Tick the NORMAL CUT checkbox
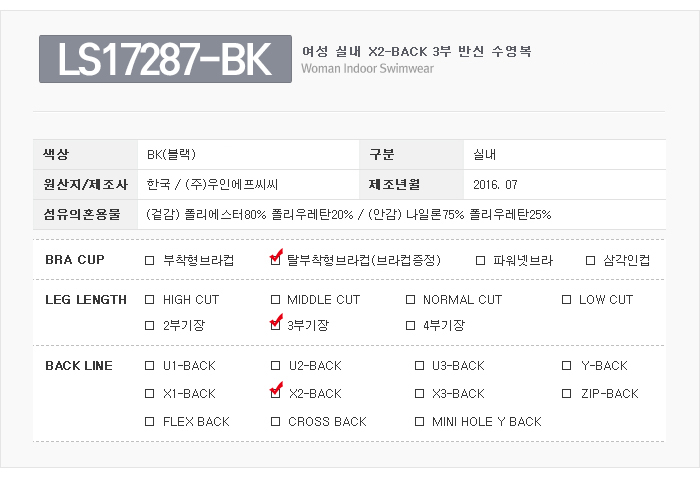The image size is (700, 489). (x=410, y=300)
